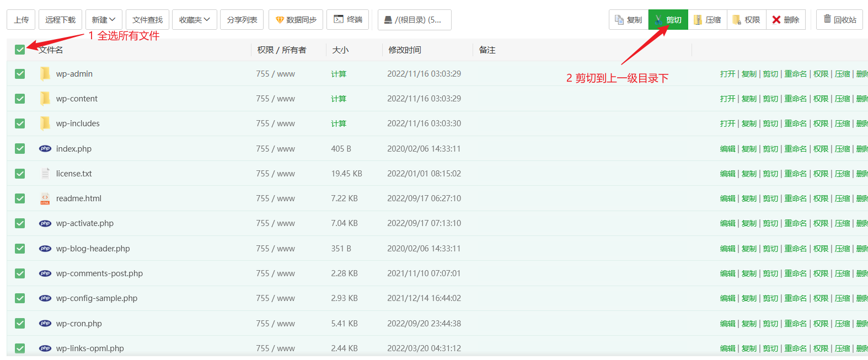Uncheck the license.txt row checkbox
The image size is (868, 360).
point(20,174)
